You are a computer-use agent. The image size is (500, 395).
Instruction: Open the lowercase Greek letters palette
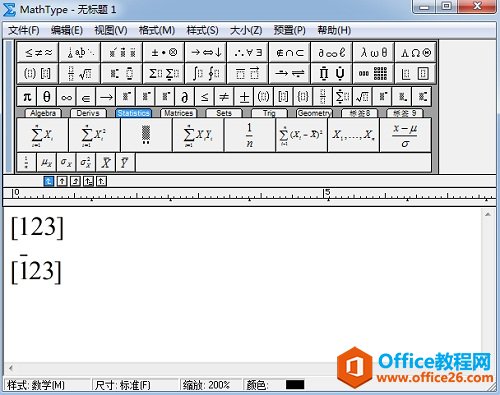tap(374, 52)
